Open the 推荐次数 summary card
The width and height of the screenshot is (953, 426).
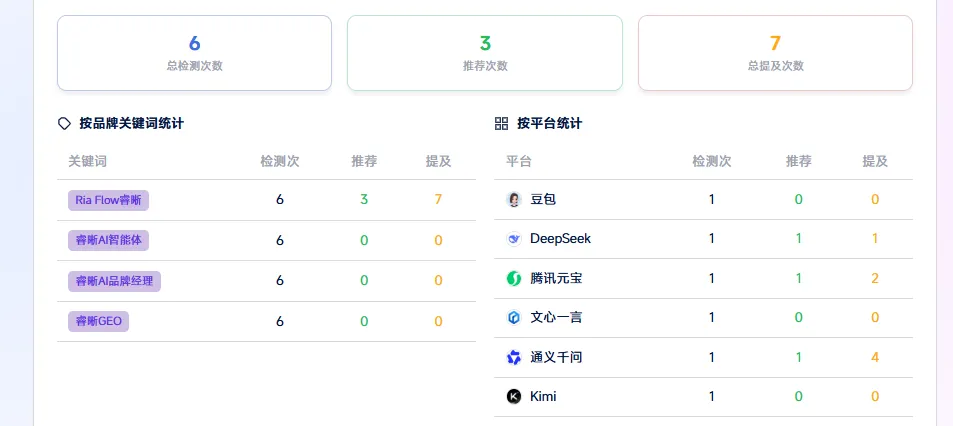[x=484, y=53]
